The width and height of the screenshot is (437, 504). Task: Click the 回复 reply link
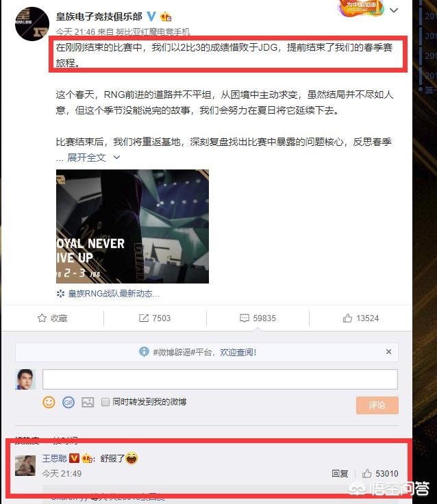tap(340, 473)
